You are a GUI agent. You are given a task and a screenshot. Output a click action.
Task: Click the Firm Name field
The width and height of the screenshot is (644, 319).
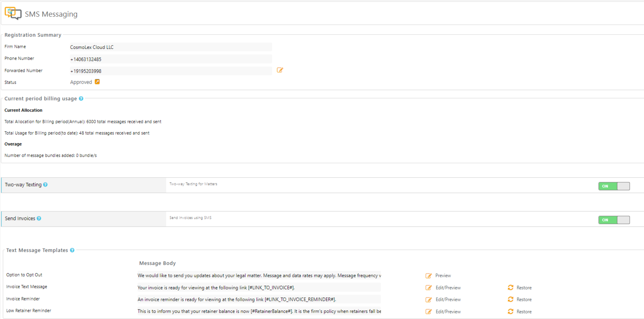point(170,47)
